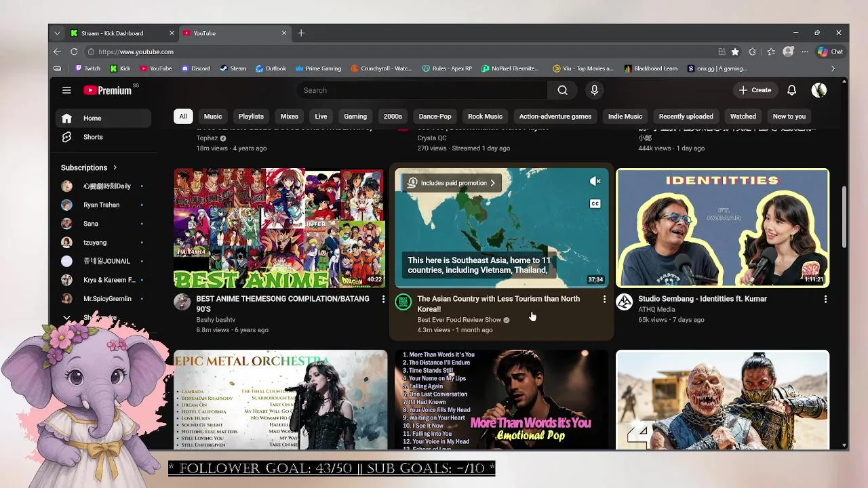This screenshot has width=868, height=488.
Task: Expand the Subscriptions section chevron
Action: 115,167
